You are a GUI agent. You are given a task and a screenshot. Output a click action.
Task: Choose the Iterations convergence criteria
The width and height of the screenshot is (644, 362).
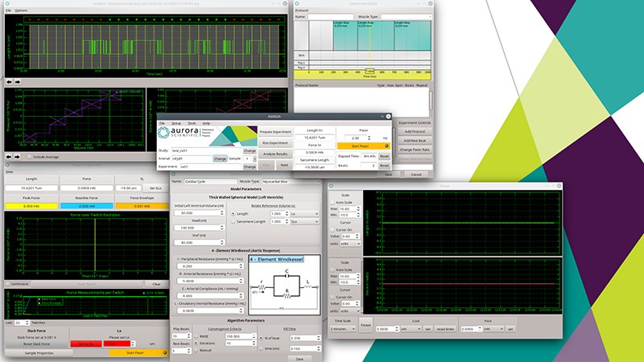point(196,343)
